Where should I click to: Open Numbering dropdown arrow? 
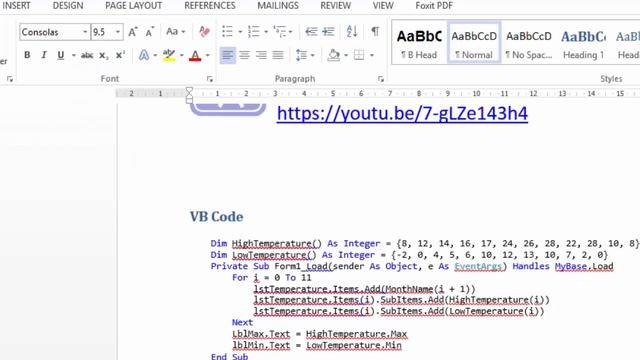tap(266, 31)
